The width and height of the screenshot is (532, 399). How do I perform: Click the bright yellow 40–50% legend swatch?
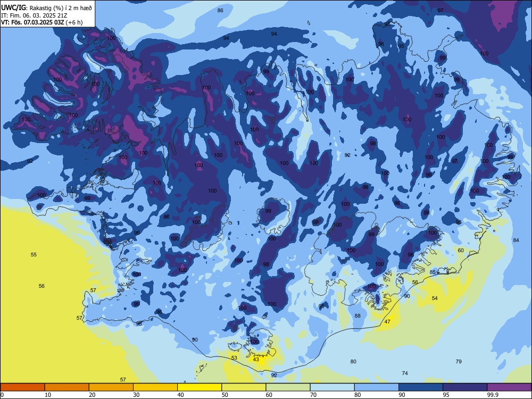pyautogui.click(x=199, y=387)
